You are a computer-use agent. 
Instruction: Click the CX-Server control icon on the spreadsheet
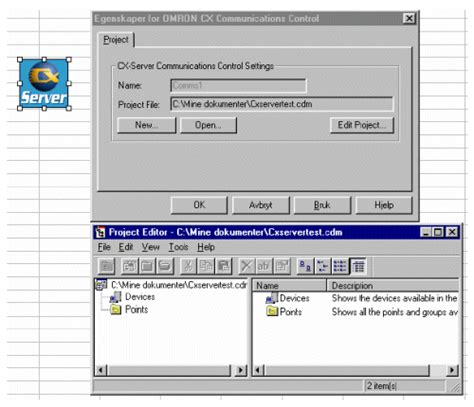pos(44,84)
